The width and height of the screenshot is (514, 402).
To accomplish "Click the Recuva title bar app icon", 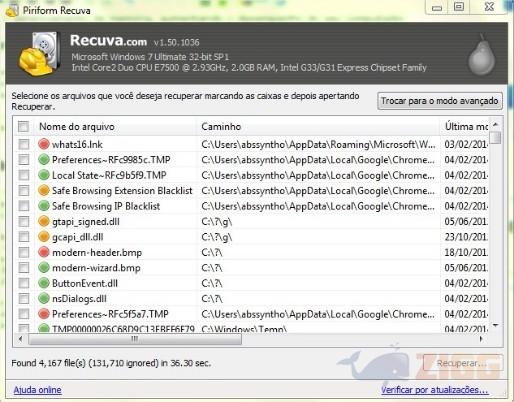I will (x=12, y=11).
